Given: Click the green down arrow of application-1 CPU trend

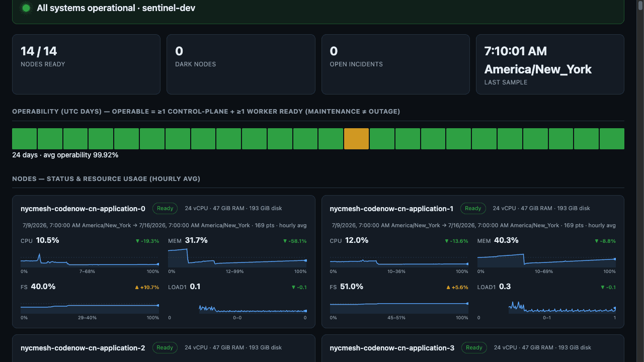Looking at the screenshot, I should tap(446, 241).
